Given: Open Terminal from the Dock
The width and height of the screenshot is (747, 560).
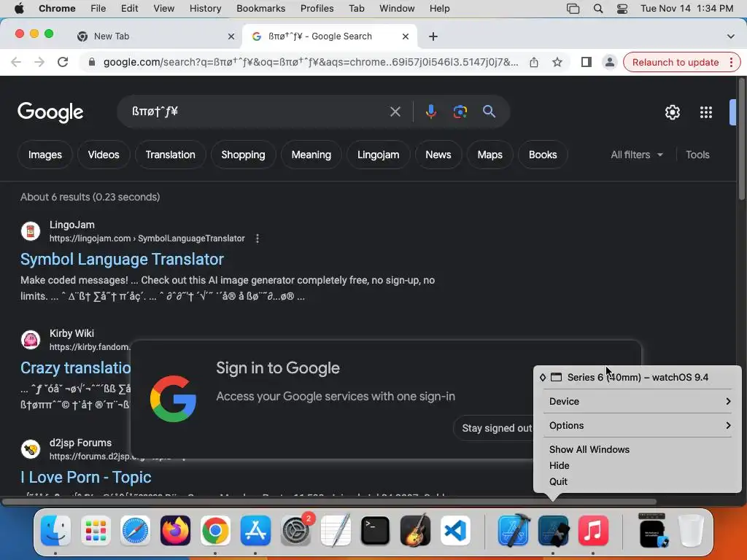Looking at the screenshot, I should (x=376, y=530).
